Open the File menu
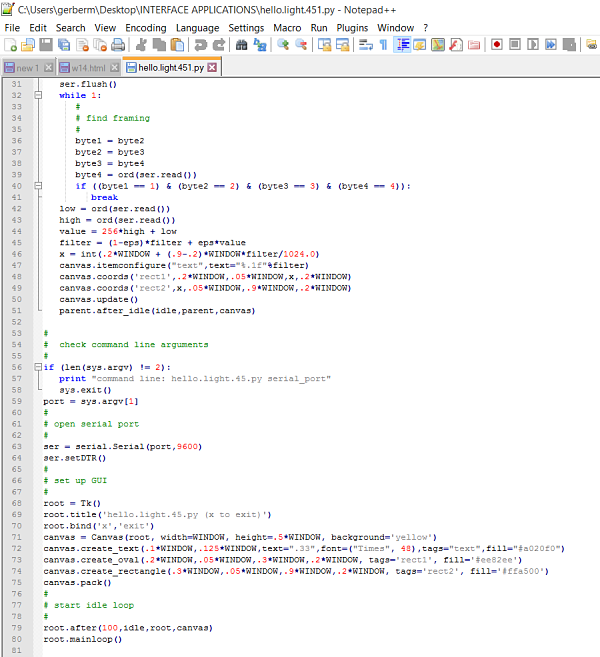Image resolution: width=600 pixels, height=657 pixels. [12, 28]
